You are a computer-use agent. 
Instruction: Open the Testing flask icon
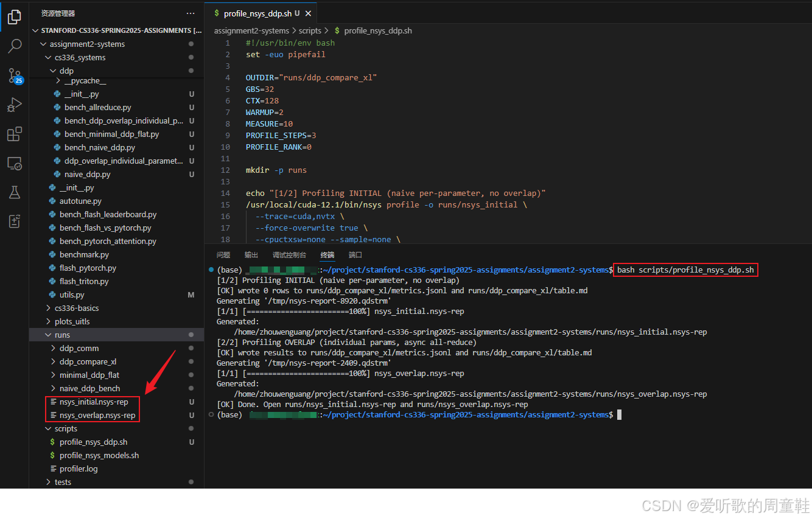point(15,192)
